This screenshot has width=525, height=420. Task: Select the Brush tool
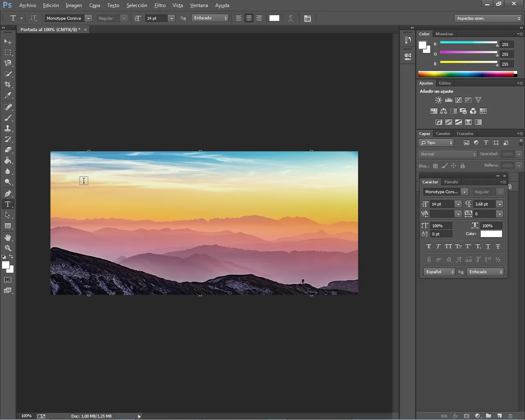8,118
